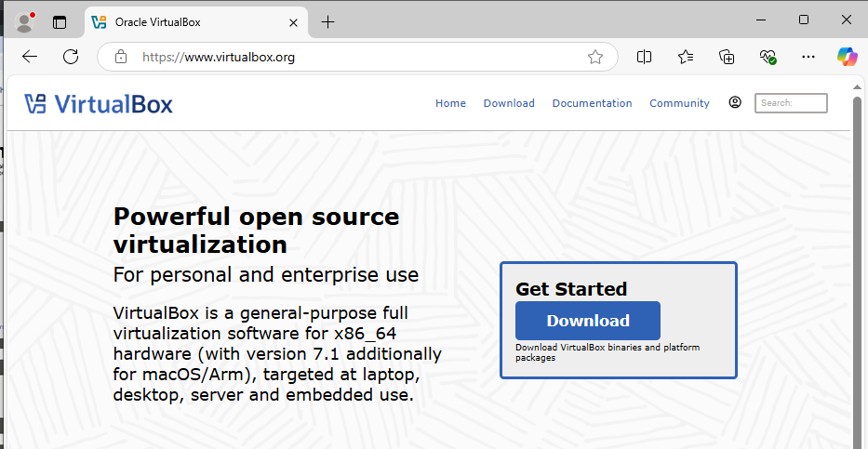Open the Favorites list icon
The height and width of the screenshot is (449, 868).
point(686,57)
